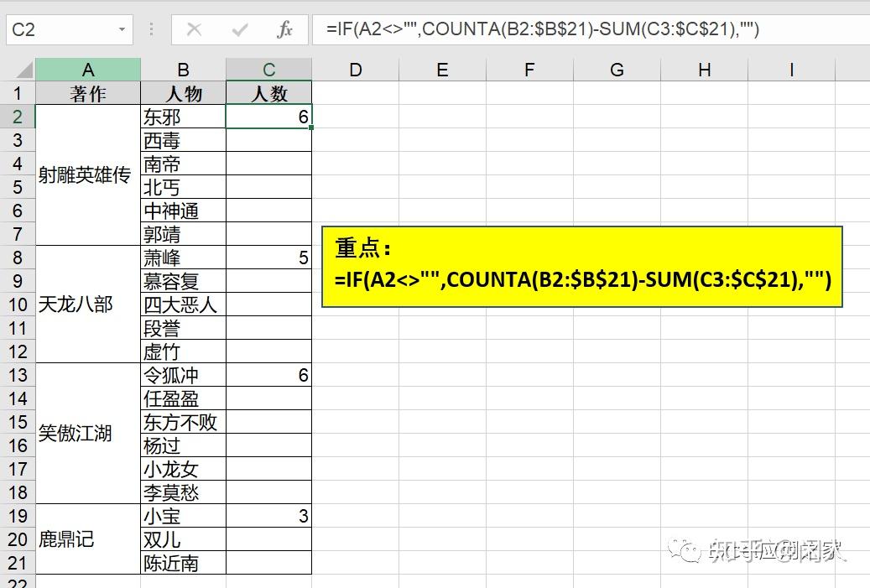Viewport: 870px width, 588px height.
Task: Select column H header
Action: tap(704, 70)
